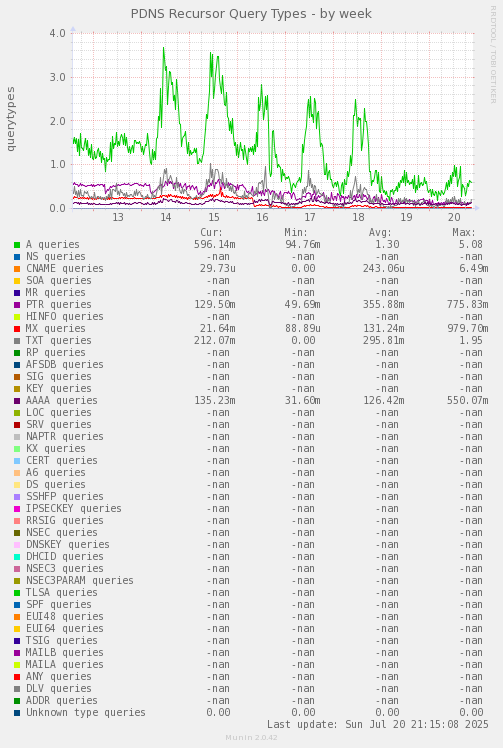Image resolution: width=503 pixels, height=748 pixels.
Task: Click the orange CNAME queries legend swatch
Action: [x=17, y=269]
